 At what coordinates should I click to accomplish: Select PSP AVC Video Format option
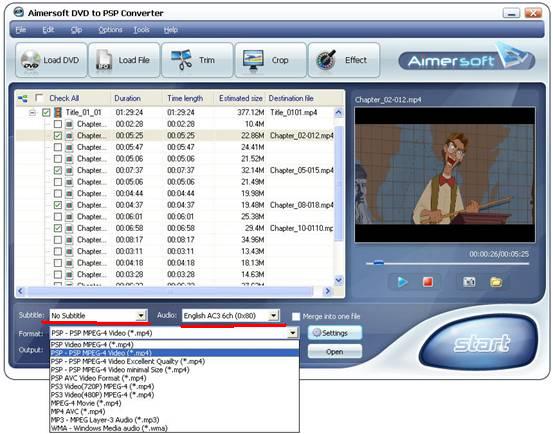[x=174, y=378]
